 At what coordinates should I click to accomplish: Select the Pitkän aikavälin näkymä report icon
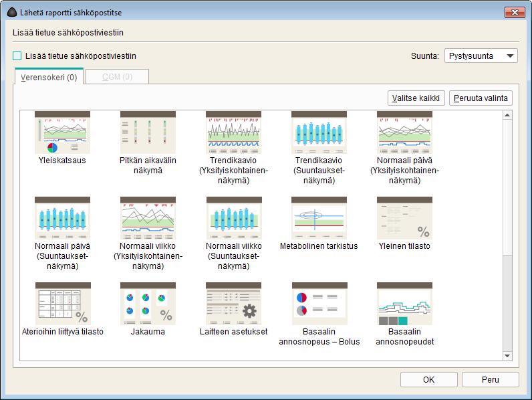point(148,132)
